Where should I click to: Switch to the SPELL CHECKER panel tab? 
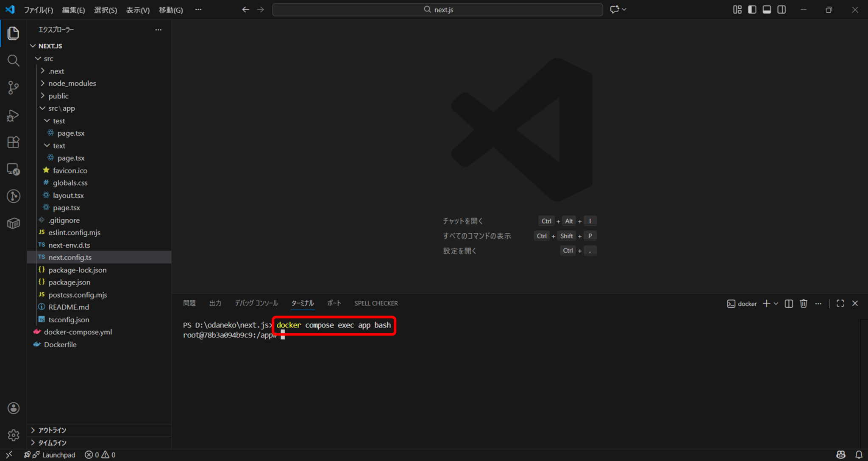point(376,303)
